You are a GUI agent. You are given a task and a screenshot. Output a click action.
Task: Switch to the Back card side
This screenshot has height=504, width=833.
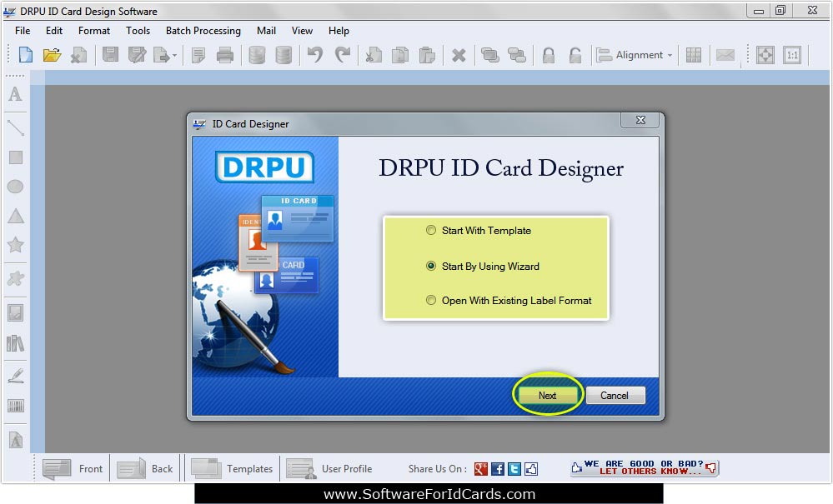[144, 469]
